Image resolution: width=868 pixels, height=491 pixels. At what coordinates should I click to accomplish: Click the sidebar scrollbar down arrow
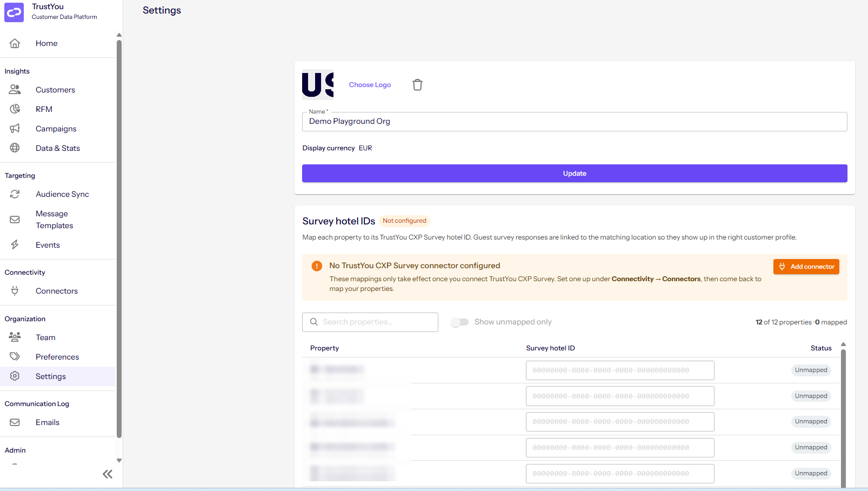(x=119, y=461)
